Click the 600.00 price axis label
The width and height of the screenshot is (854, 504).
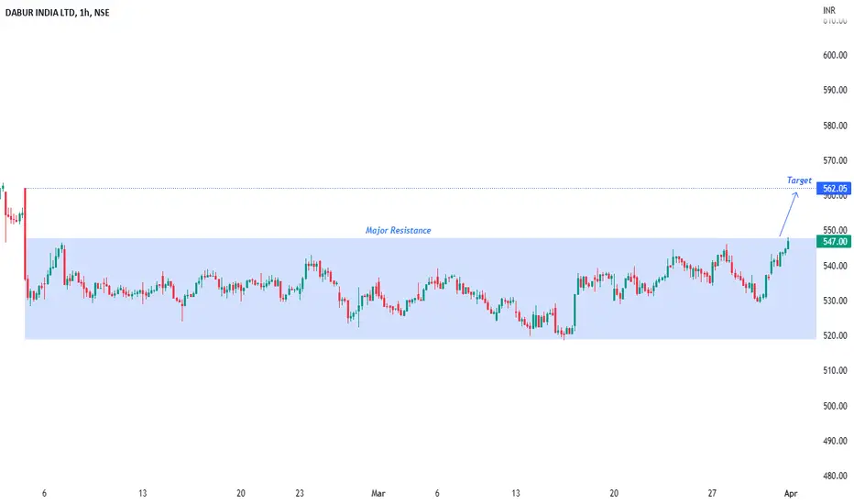[834, 55]
